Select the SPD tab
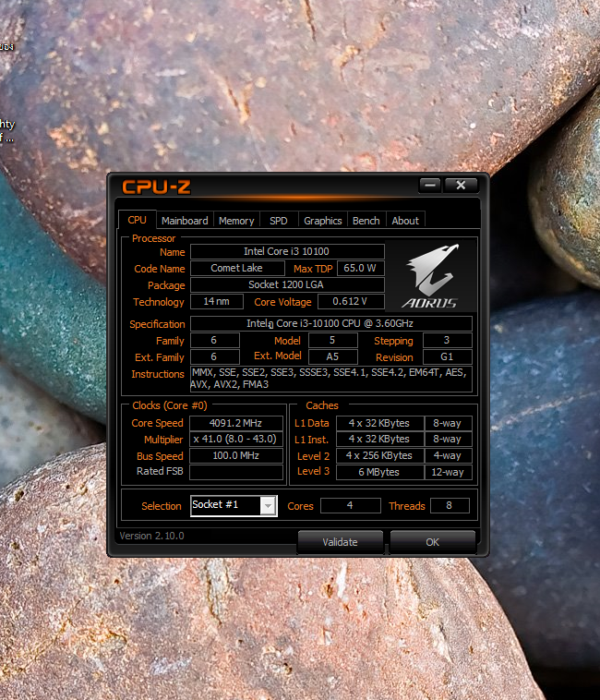600x700 pixels. (x=279, y=221)
